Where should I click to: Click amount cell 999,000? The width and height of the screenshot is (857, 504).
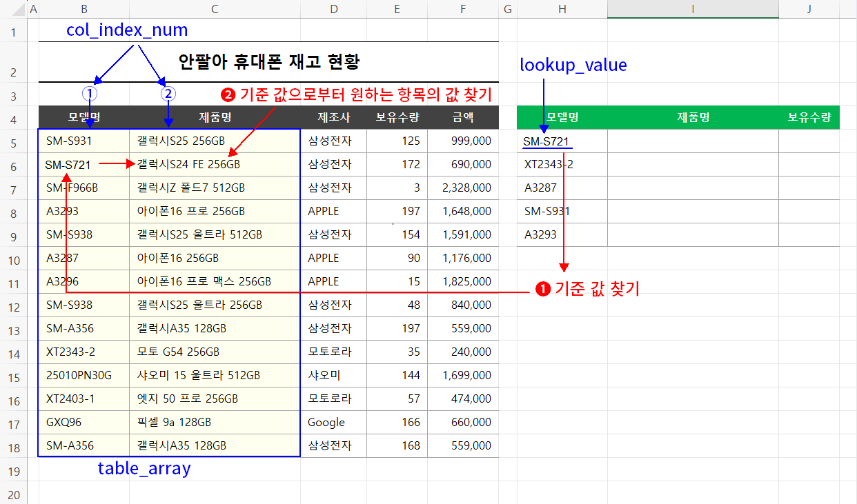tap(463, 141)
